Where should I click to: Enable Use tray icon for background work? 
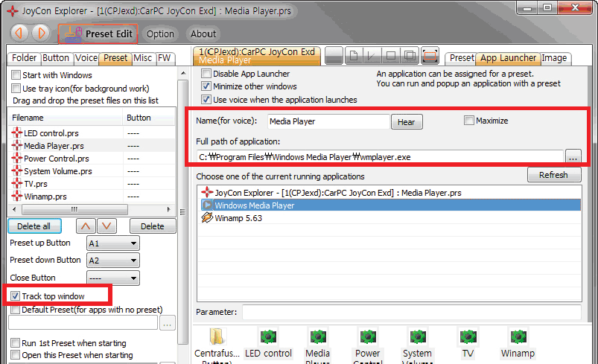click(16, 88)
